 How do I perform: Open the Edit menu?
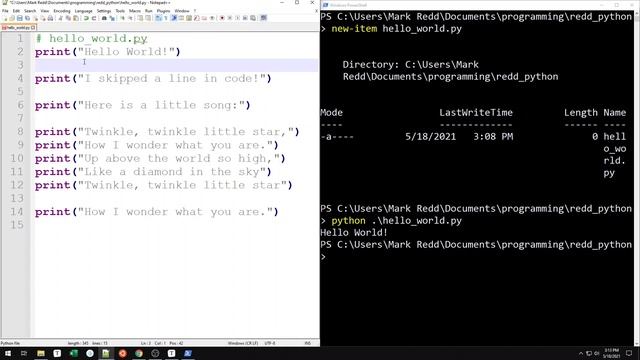pos(16,11)
